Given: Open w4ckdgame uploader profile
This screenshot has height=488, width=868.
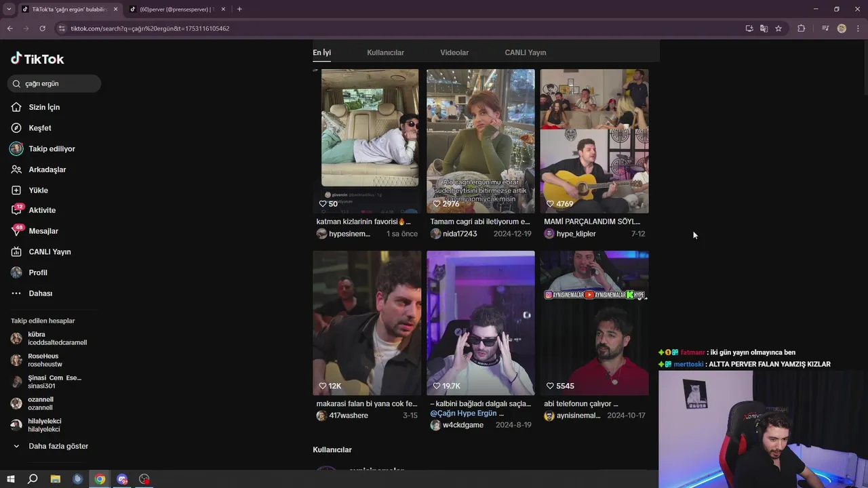Looking at the screenshot, I should (x=456, y=425).
